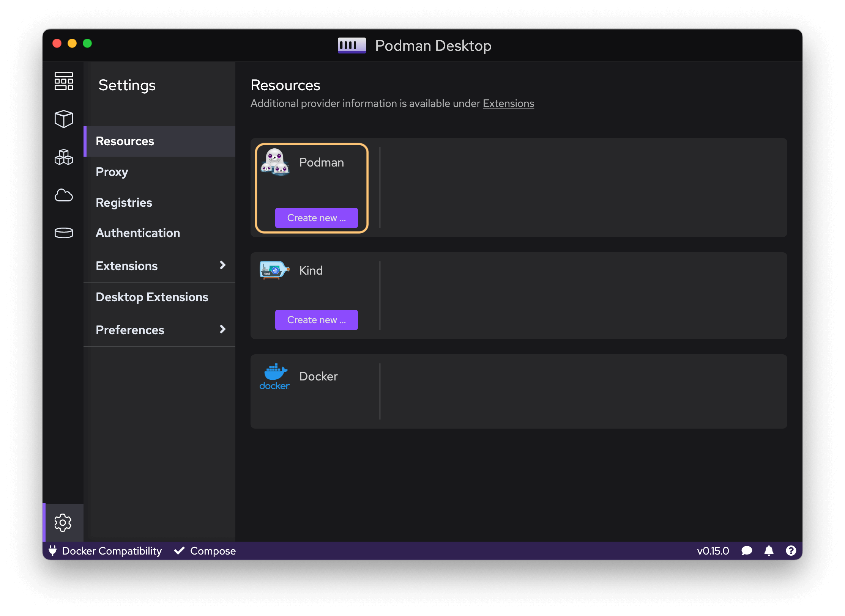Click the Settings gear icon
Screen dimensions: 845x616
tap(63, 523)
